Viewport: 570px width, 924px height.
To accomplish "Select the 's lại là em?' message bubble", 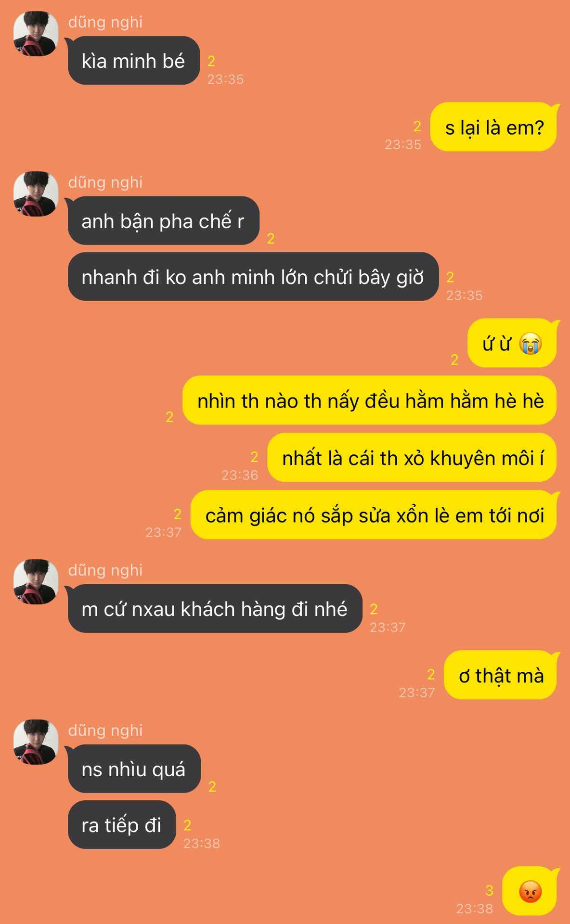I will pyautogui.click(x=494, y=127).
